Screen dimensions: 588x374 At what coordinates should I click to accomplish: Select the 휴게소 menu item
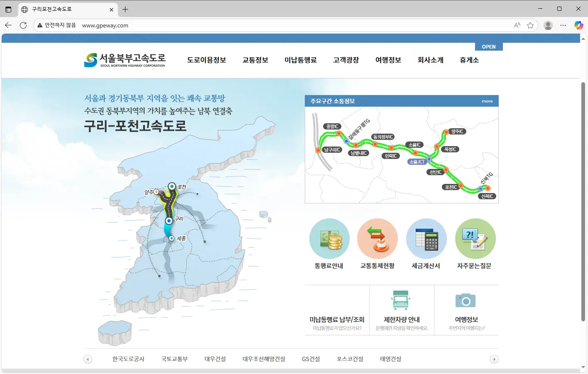click(469, 60)
